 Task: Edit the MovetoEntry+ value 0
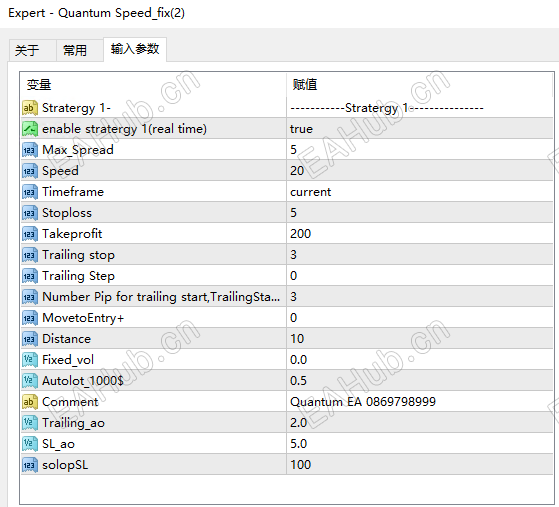click(420, 318)
